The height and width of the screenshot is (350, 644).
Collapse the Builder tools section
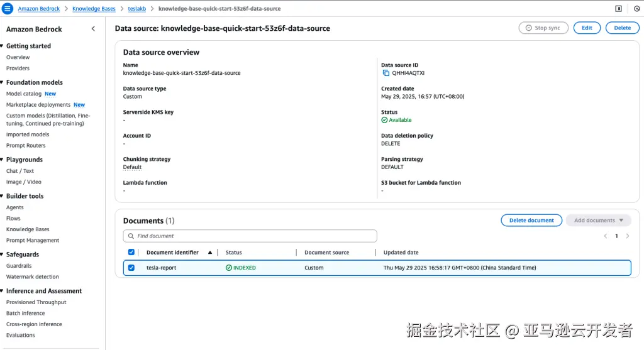(2, 196)
